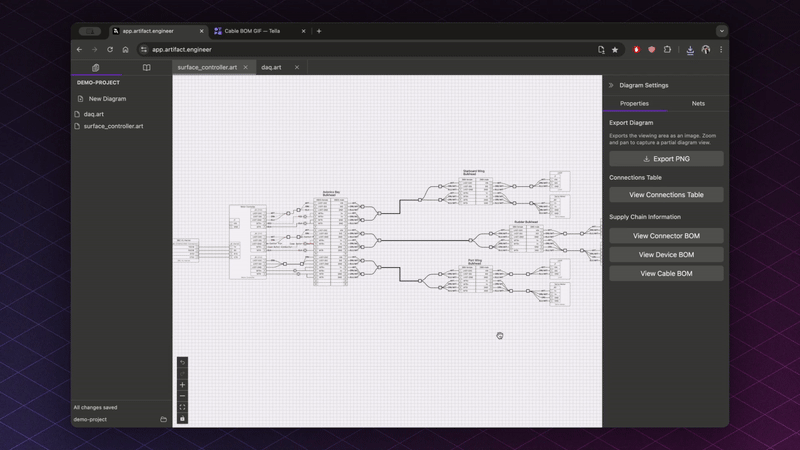Click the install app icon in address bar
The image size is (800, 450).
(x=601, y=49)
